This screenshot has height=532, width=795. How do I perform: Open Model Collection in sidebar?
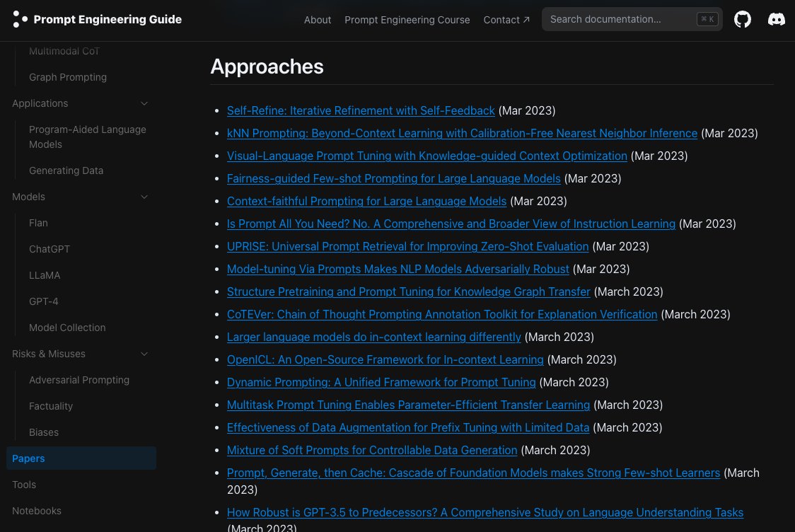click(x=67, y=328)
